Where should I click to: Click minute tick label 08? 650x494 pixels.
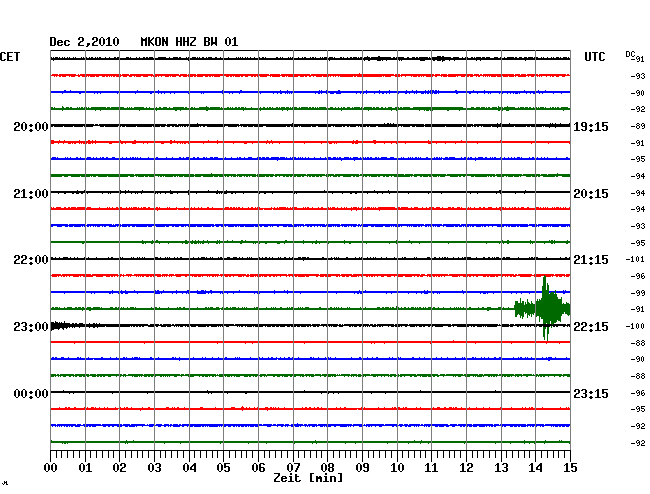[x=327, y=468]
